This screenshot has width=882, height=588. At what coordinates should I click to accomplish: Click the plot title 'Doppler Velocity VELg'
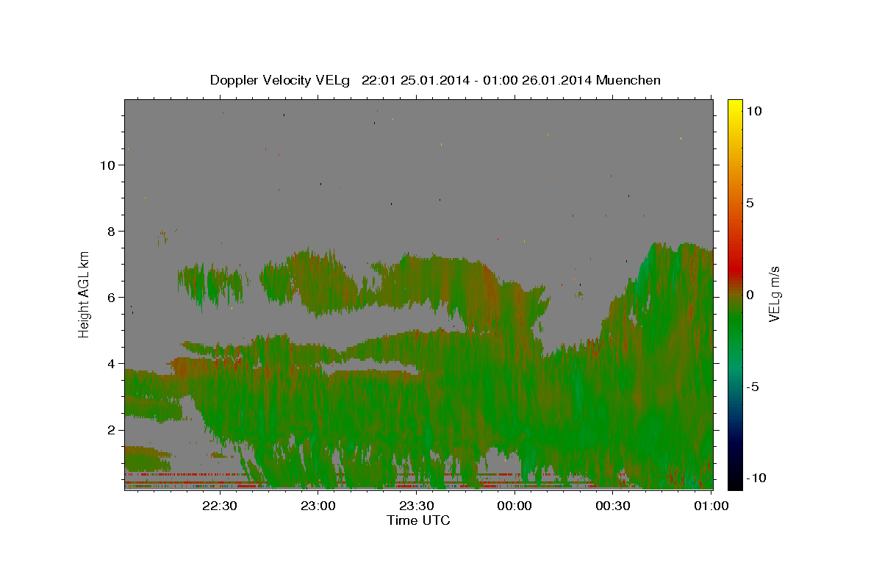point(279,80)
